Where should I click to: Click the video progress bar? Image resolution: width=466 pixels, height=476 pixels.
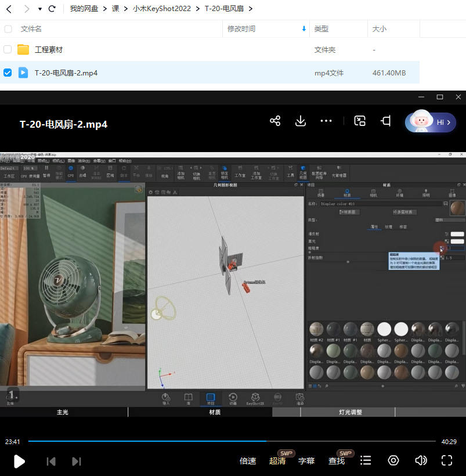[x=232, y=442]
